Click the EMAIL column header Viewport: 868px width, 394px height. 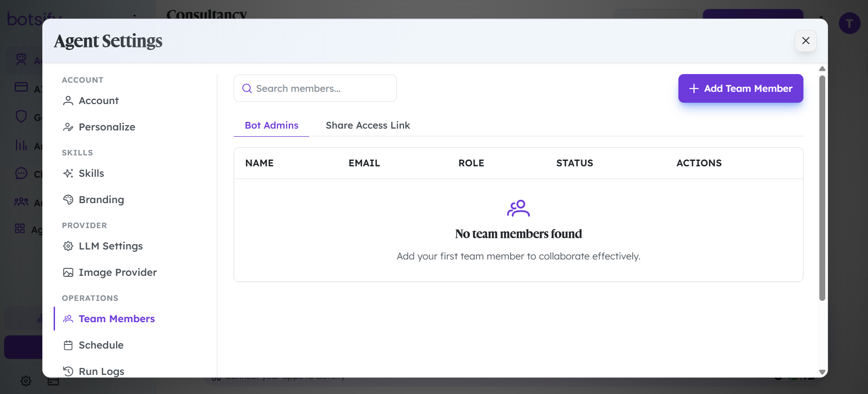pos(364,163)
